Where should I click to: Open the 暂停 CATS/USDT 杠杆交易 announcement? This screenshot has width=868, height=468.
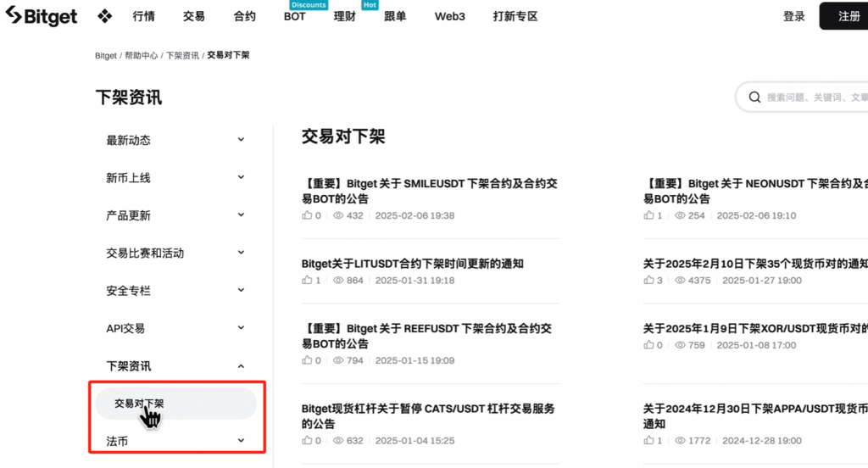tap(428, 416)
